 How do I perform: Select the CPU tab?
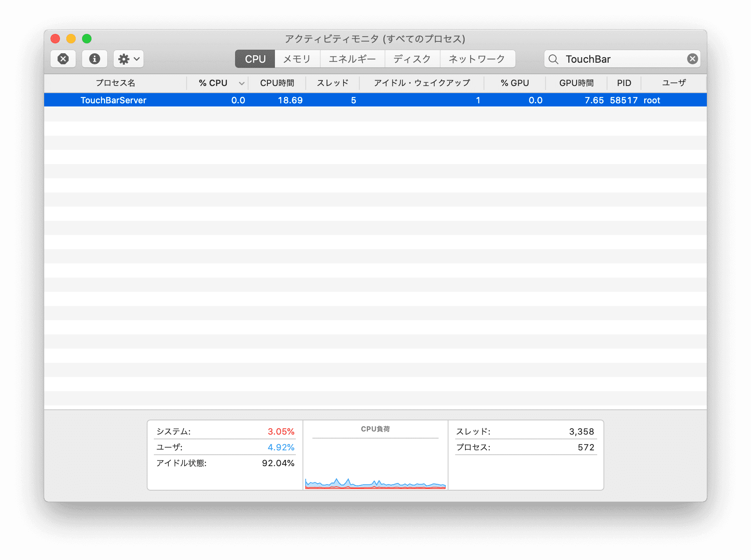255,59
